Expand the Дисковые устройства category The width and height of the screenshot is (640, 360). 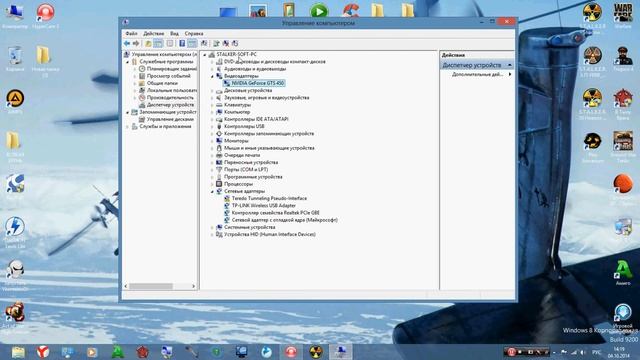[x=212, y=90]
